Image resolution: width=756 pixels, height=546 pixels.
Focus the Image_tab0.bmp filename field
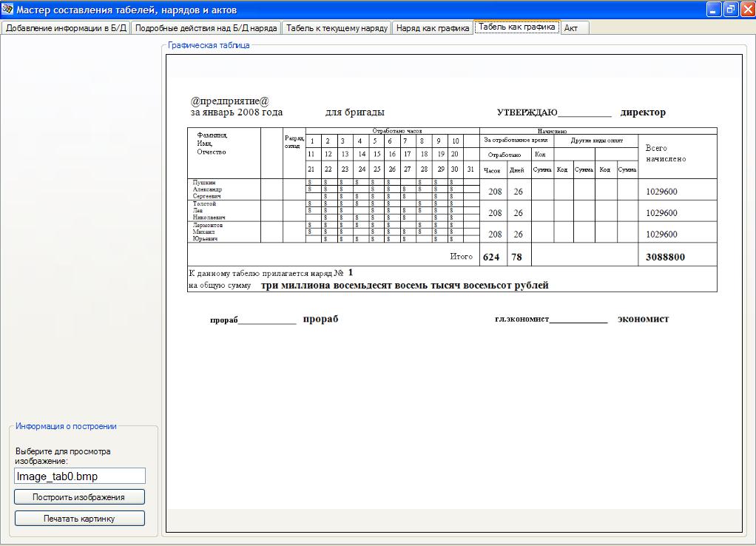[79, 476]
